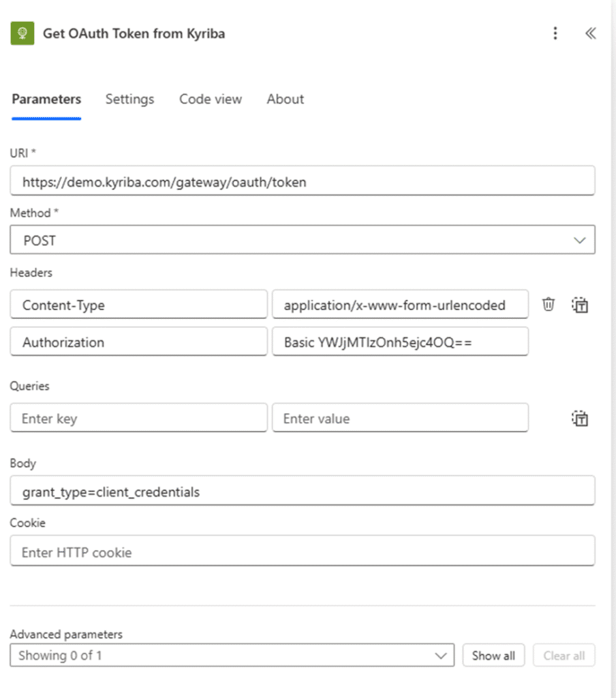Click the green HTTP action icon
This screenshot has width=616, height=698.
(22, 33)
